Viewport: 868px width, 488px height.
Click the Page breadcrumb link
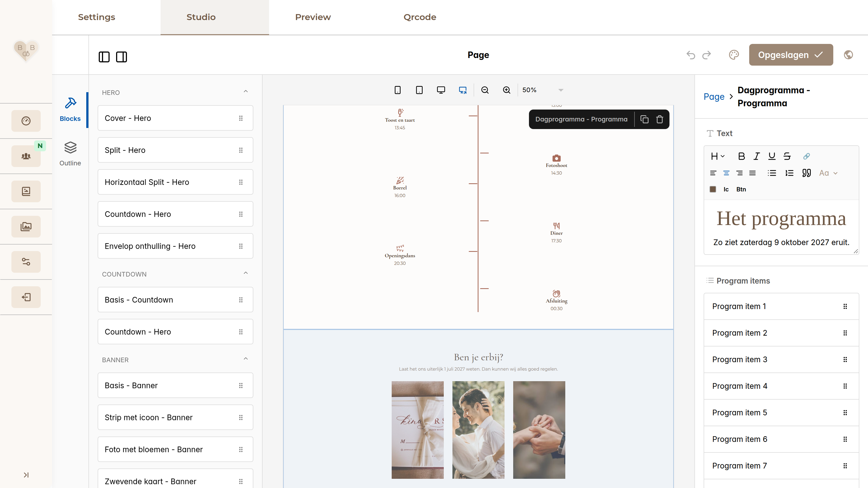coord(714,97)
